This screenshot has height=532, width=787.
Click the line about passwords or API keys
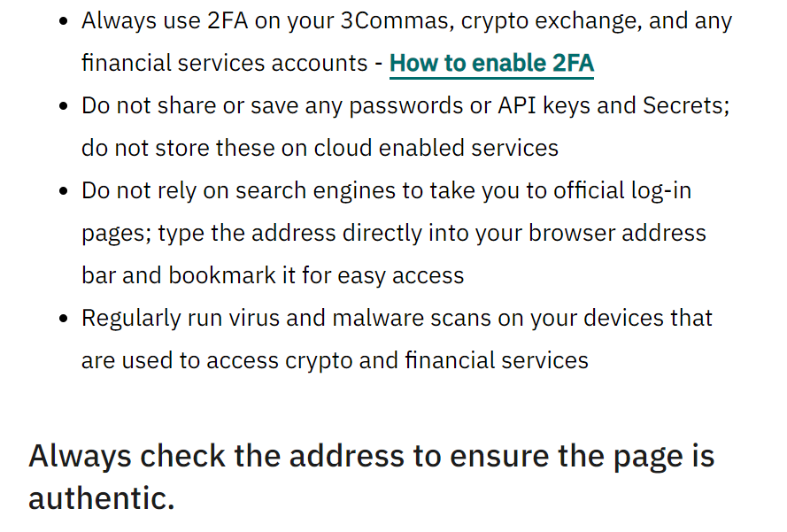(405, 106)
